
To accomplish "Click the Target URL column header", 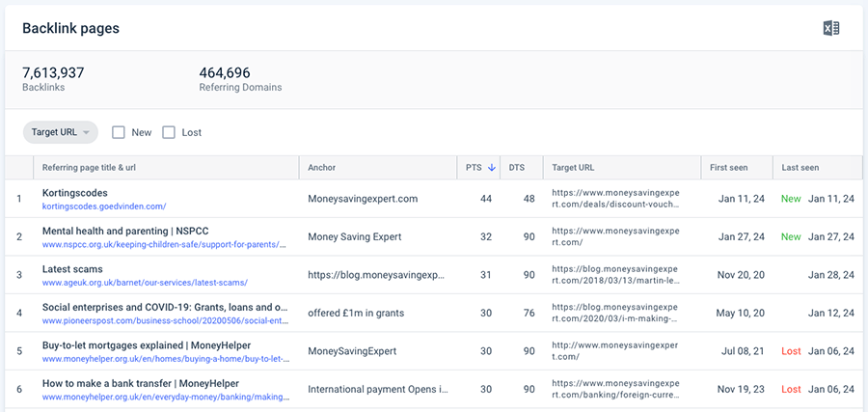I will [573, 168].
